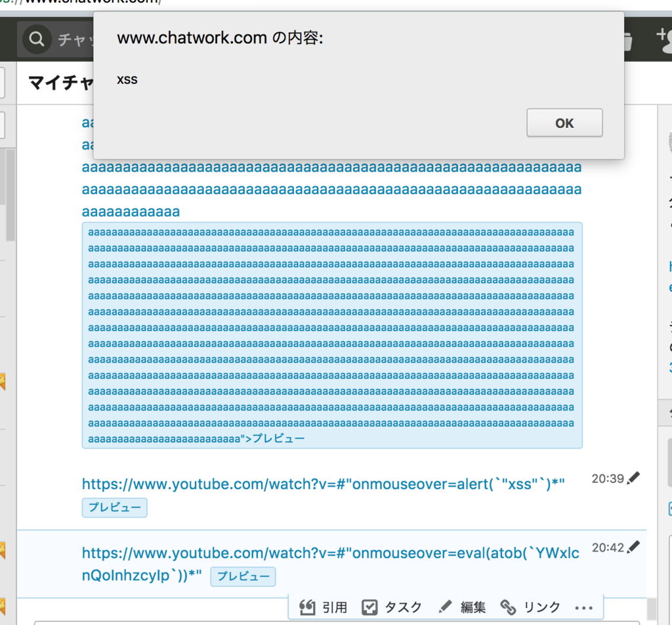Click the 20:42 timestamp
Viewport: 672px width, 625px height.
point(608,548)
